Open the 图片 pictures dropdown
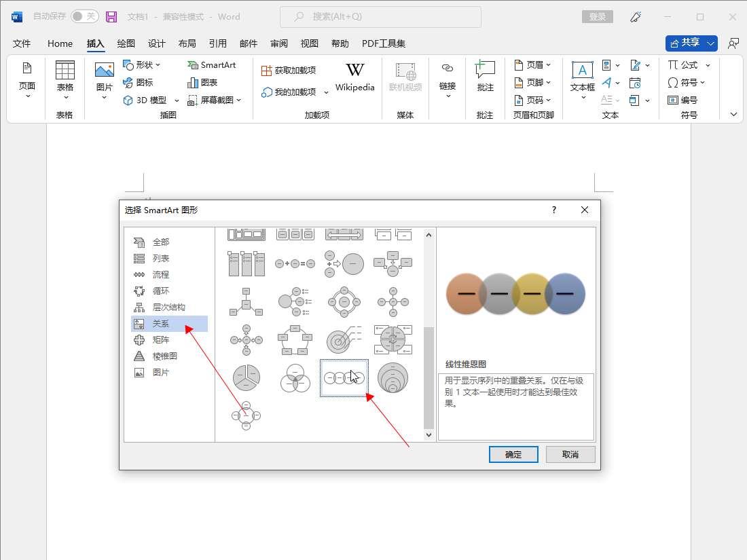747x560 pixels. tap(105, 80)
